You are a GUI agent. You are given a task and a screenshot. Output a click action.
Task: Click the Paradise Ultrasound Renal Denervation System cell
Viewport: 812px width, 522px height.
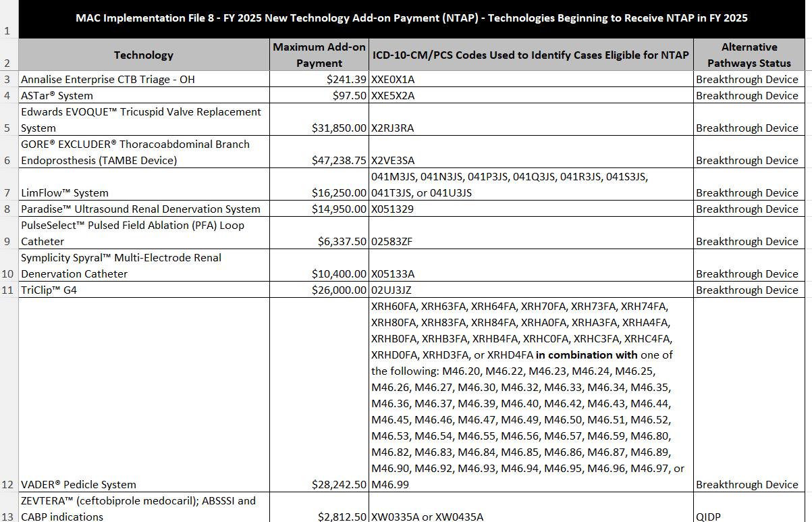pyautogui.click(x=144, y=209)
